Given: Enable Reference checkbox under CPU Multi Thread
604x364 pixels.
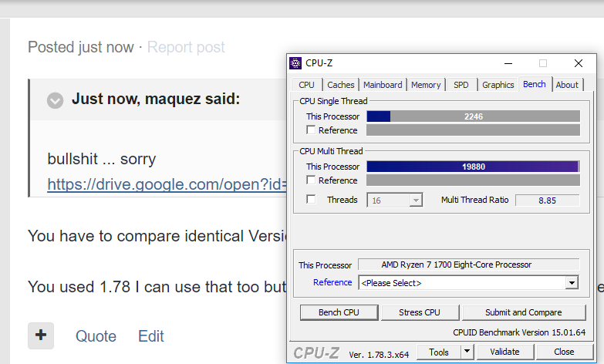Looking at the screenshot, I should pyautogui.click(x=311, y=180).
